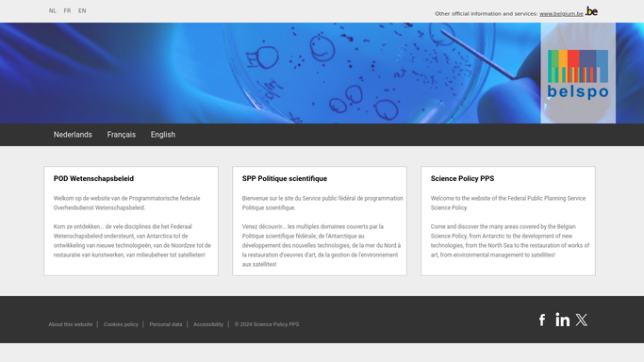Open About this website link
644x362 pixels.
71,324
